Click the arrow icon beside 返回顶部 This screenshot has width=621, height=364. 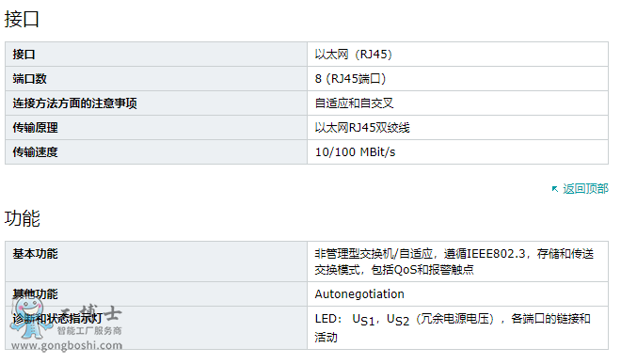pyautogui.click(x=555, y=189)
